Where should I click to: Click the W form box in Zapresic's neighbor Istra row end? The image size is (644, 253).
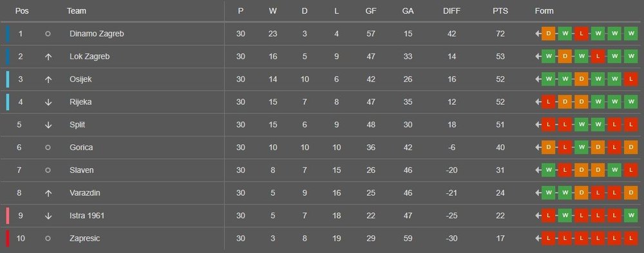click(x=630, y=216)
